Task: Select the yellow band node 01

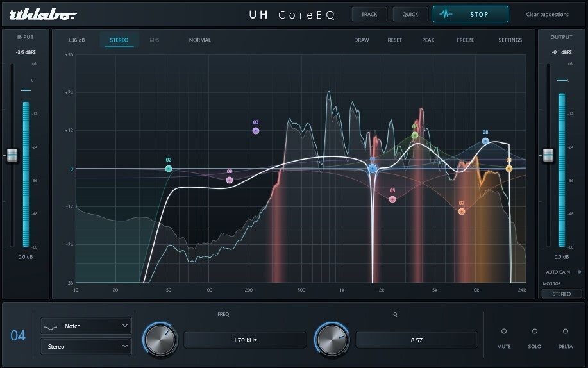Action: [509, 169]
